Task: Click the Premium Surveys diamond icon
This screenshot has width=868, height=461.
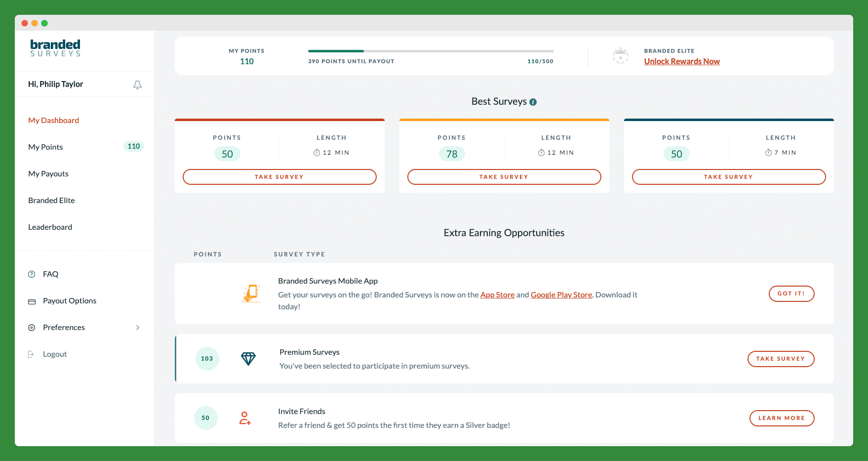Action: (x=248, y=359)
